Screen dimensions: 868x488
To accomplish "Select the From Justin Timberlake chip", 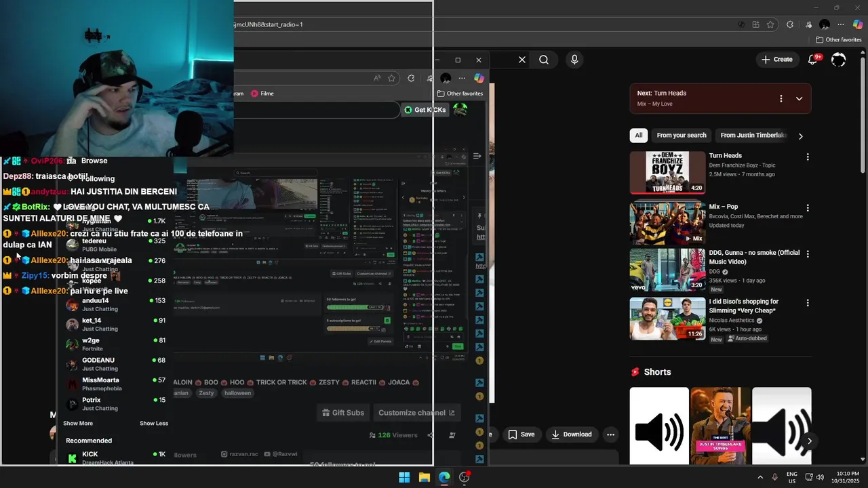I will (753, 136).
